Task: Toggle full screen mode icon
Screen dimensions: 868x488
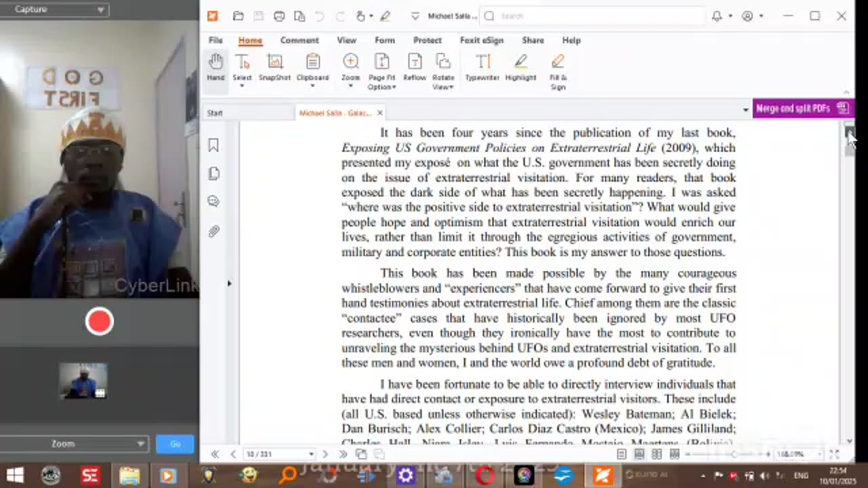Action: coord(835,454)
